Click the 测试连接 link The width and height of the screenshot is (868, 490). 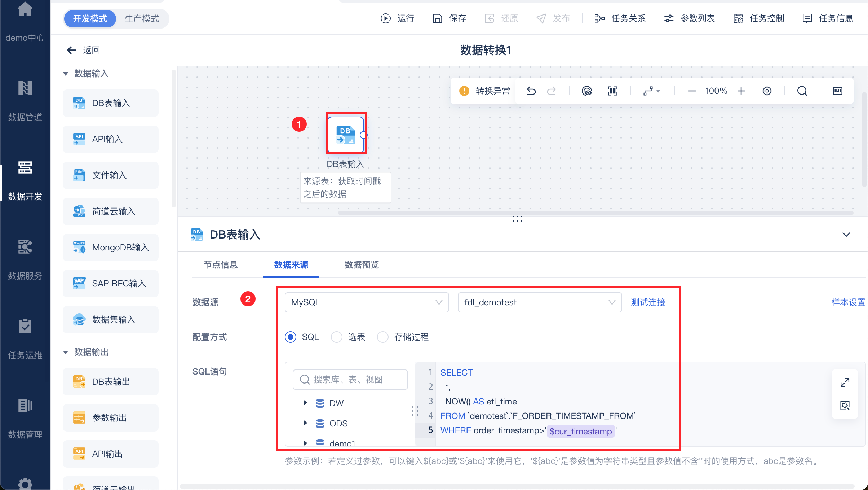(x=648, y=302)
